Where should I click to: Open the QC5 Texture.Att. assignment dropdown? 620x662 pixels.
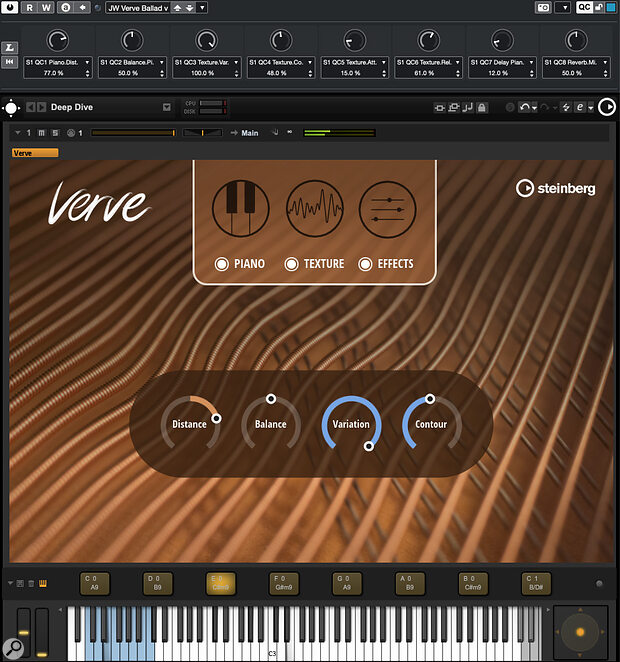[384, 62]
